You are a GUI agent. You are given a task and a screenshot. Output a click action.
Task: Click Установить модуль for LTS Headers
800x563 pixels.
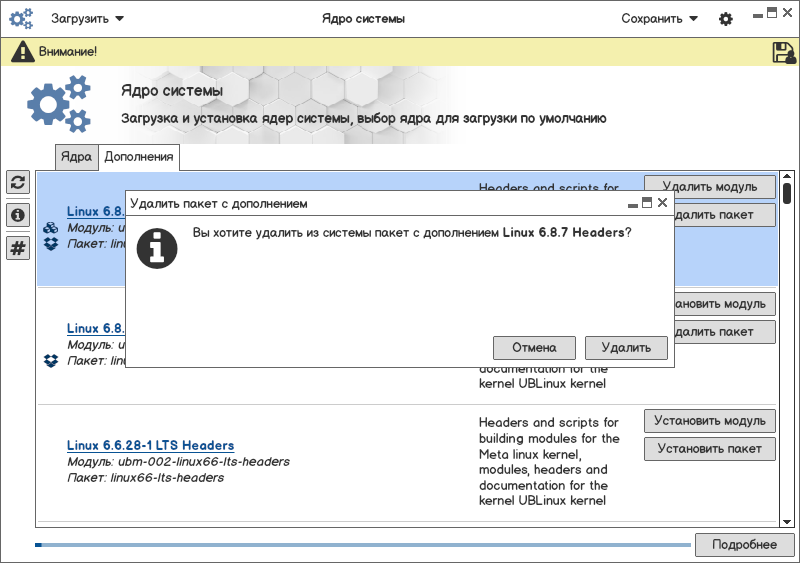[x=710, y=421]
